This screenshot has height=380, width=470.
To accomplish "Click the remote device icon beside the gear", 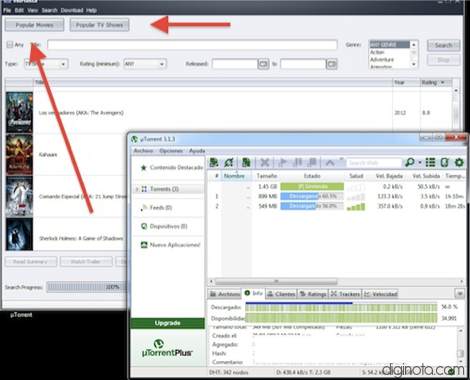I will pyautogui.click(x=445, y=163).
